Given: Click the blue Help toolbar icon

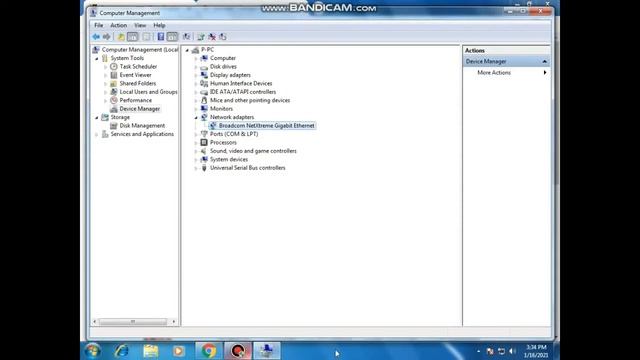Looking at the screenshot, I should (x=161, y=37).
